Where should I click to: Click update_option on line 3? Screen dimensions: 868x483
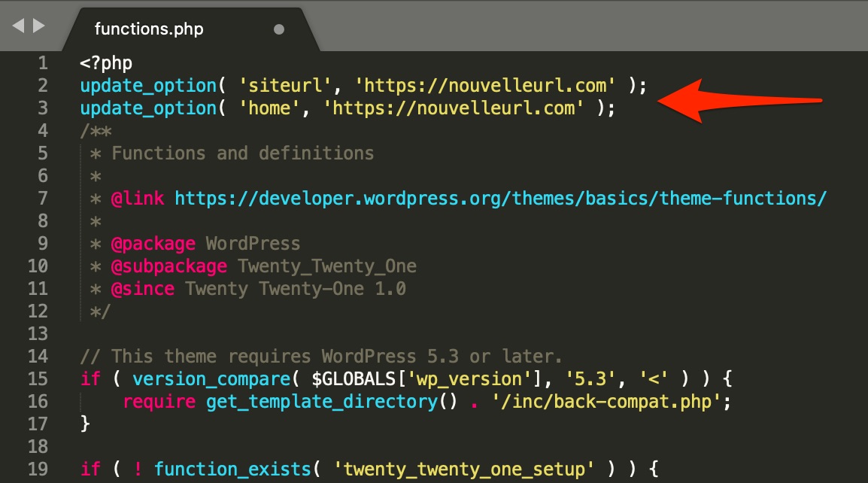(x=148, y=108)
